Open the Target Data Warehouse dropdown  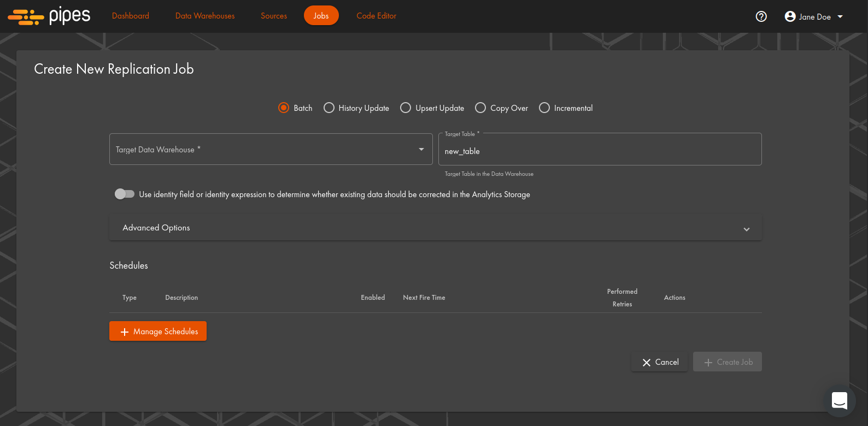(x=271, y=149)
